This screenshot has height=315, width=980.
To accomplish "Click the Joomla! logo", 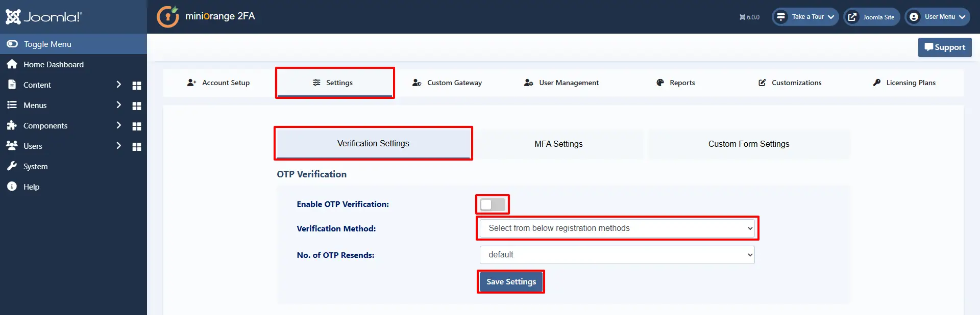I will pyautogui.click(x=44, y=17).
